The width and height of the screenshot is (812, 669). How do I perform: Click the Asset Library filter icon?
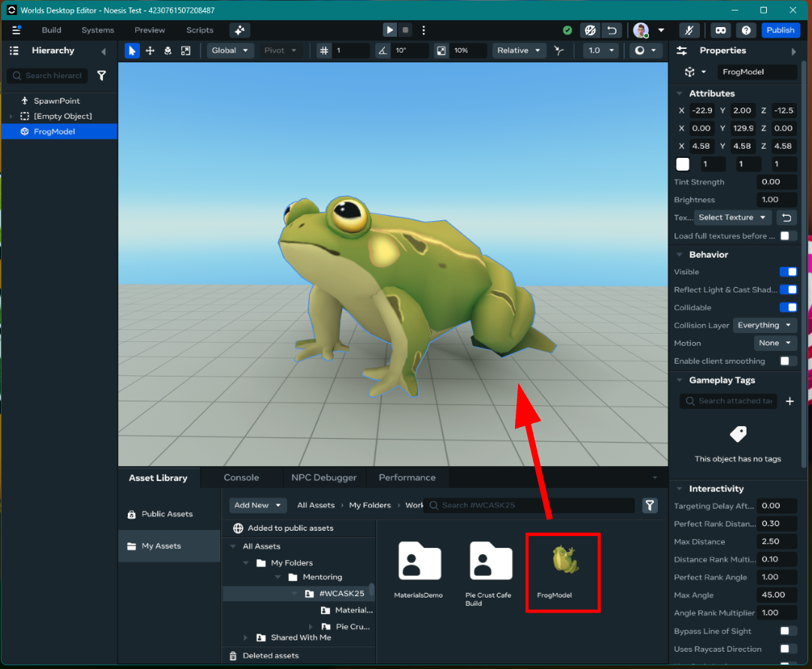pos(650,506)
